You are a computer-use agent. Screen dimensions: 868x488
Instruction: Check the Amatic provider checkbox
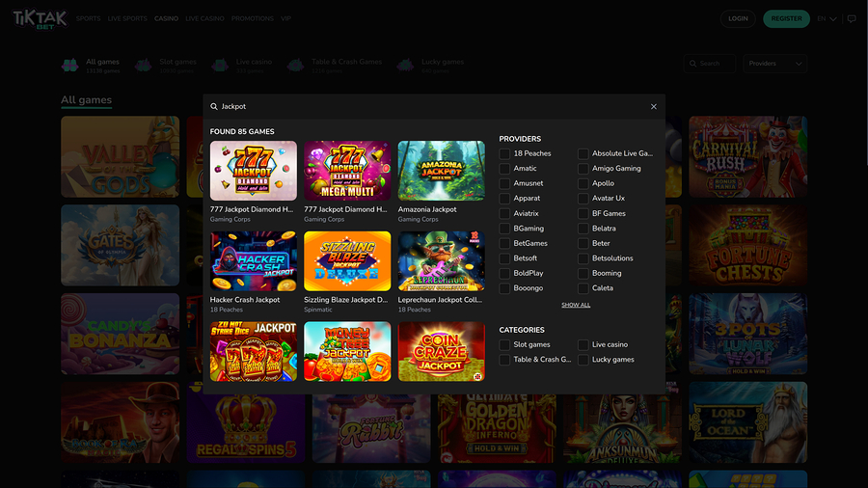504,169
